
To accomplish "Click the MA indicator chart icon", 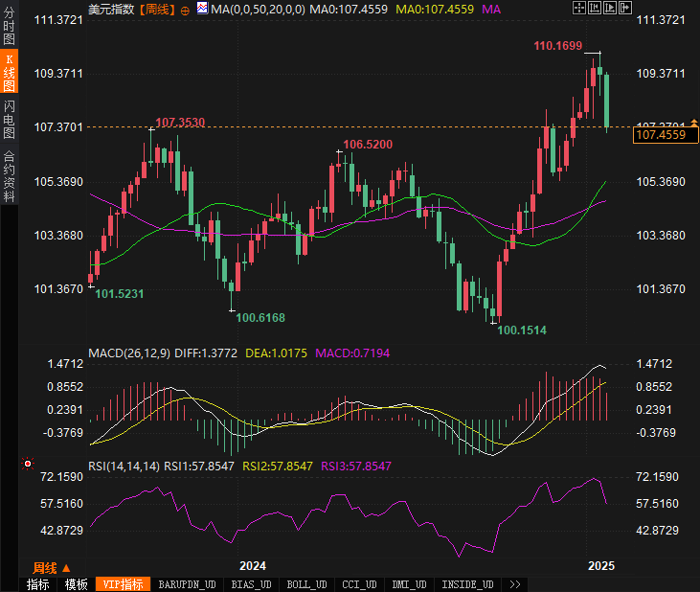I will 202,8.
